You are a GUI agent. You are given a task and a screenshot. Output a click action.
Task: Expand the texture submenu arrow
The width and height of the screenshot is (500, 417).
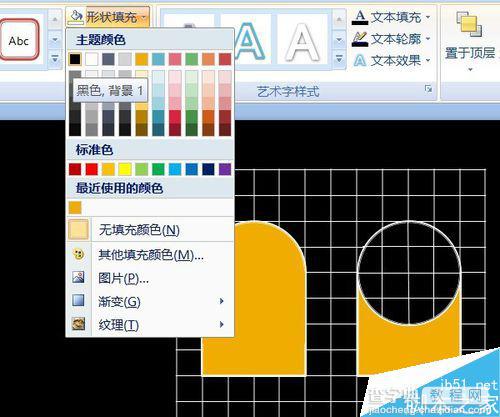pyautogui.click(x=222, y=324)
